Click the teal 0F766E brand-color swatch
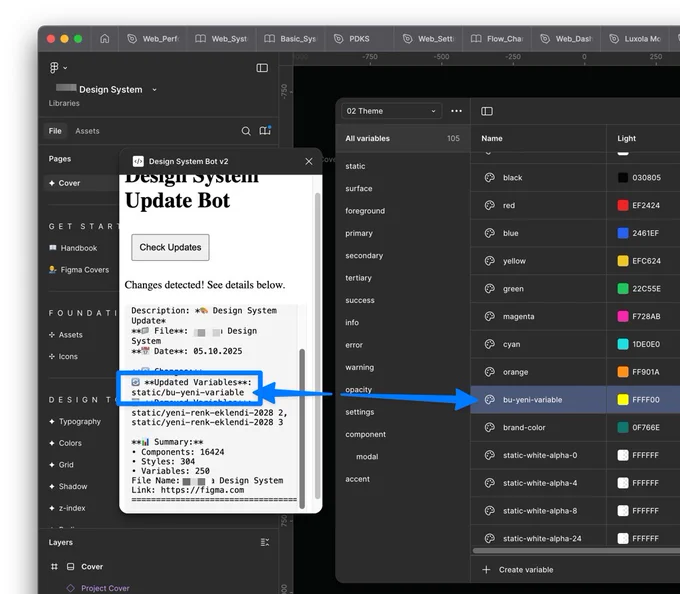The height and width of the screenshot is (594, 680). (x=623, y=427)
